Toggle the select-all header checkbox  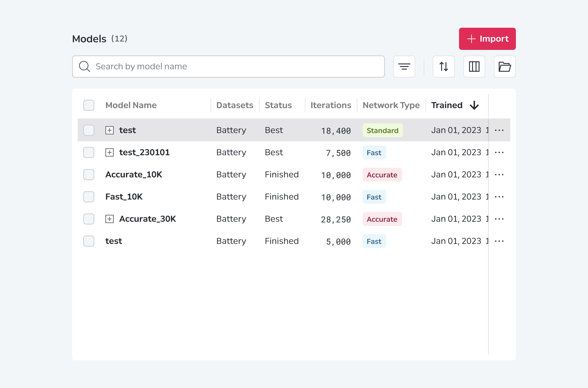[89, 105]
